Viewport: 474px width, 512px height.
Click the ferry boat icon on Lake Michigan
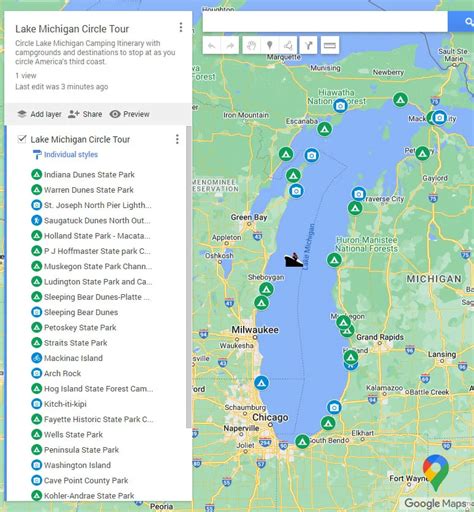(x=293, y=260)
